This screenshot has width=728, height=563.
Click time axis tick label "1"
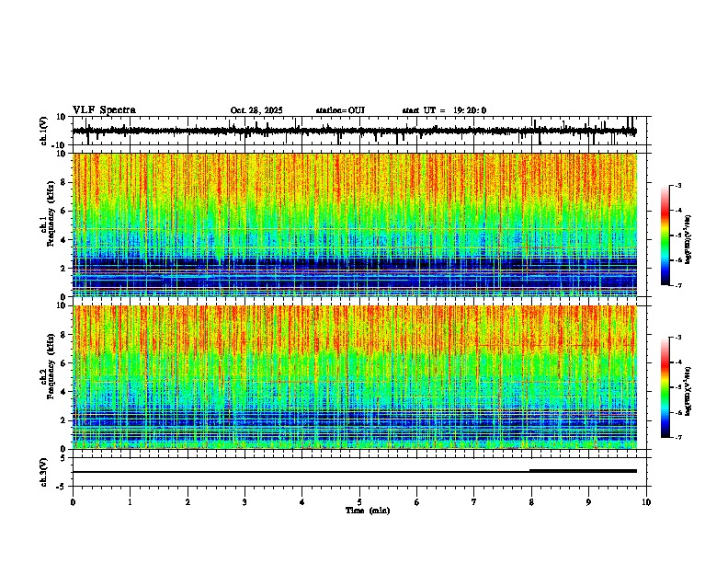pos(130,502)
